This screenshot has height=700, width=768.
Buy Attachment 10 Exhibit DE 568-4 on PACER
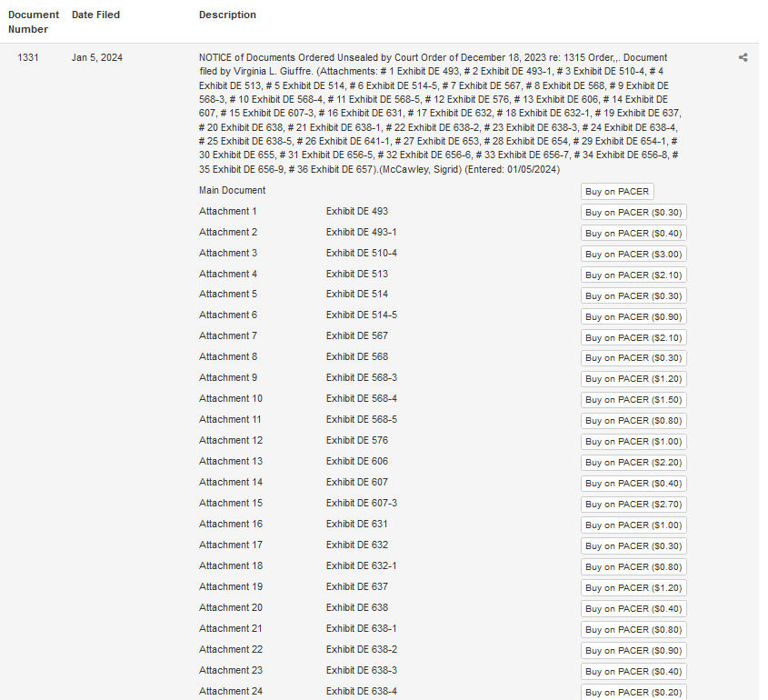(633, 400)
